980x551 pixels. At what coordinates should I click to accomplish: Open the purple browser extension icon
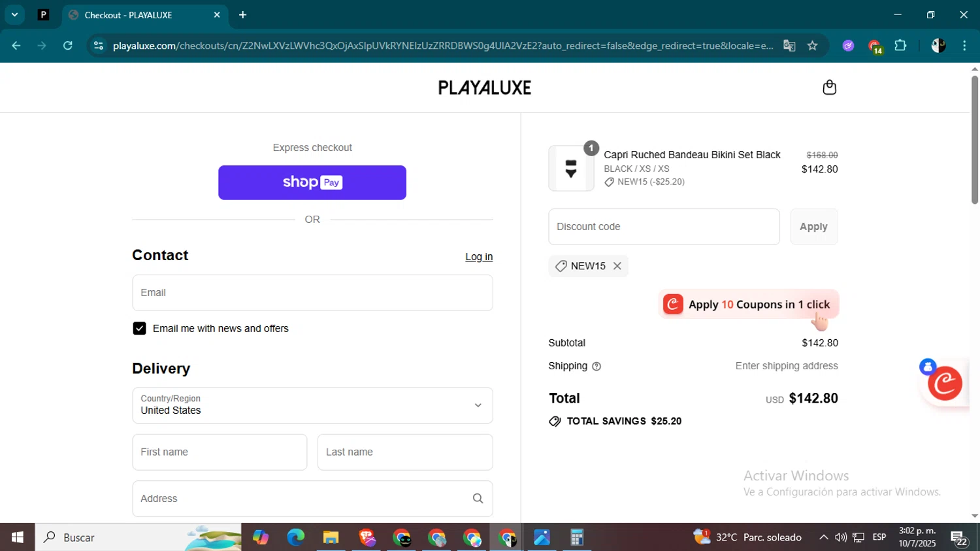tap(848, 46)
